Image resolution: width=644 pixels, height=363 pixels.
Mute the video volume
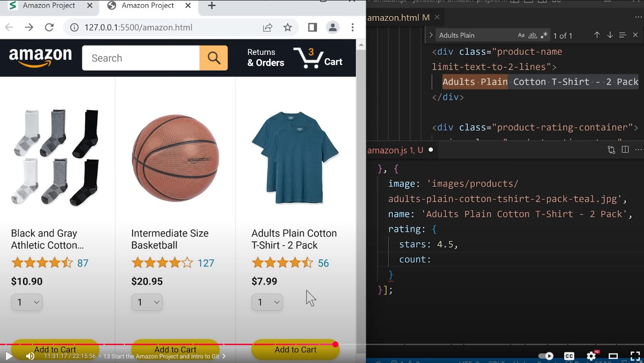pyautogui.click(x=30, y=356)
